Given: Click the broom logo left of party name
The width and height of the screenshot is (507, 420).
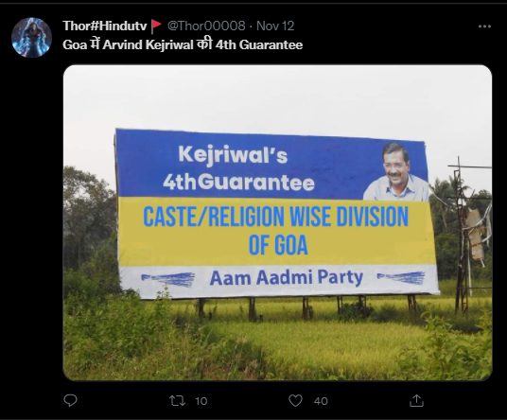Looking at the screenshot, I should 168,279.
